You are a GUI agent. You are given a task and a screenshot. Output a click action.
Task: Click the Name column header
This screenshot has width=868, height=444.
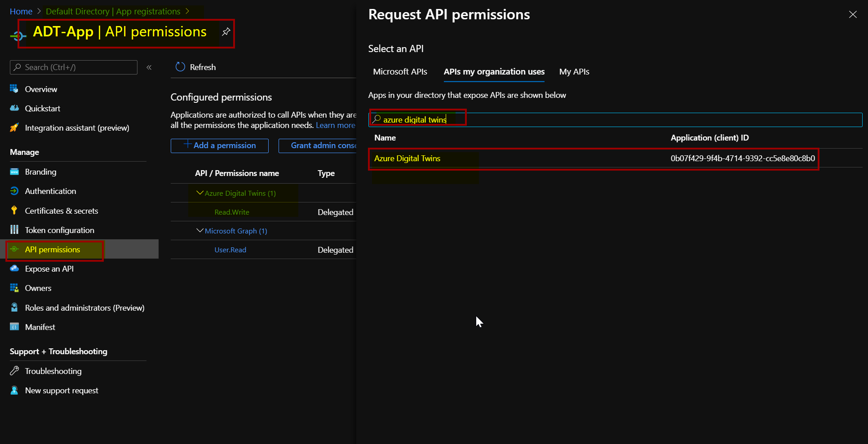(385, 138)
